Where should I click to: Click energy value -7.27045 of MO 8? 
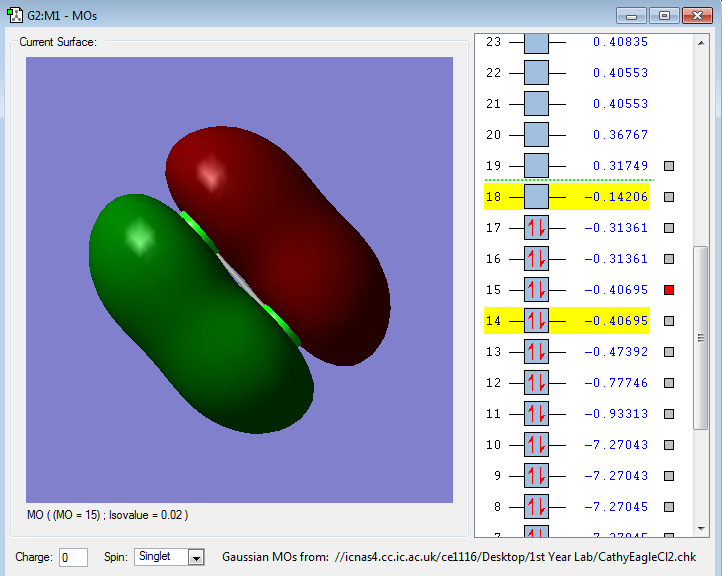coord(616,506)
